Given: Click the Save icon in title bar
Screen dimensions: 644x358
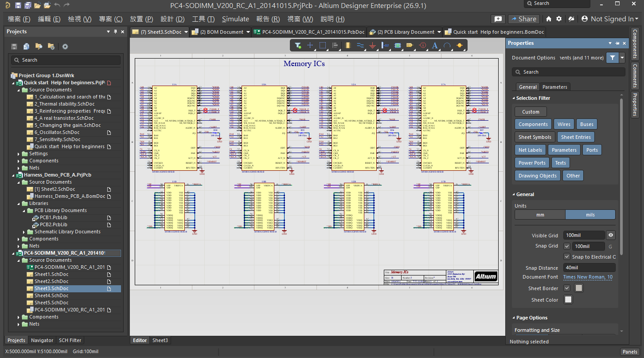Looking at the screenshot, I should pos(18,5).
